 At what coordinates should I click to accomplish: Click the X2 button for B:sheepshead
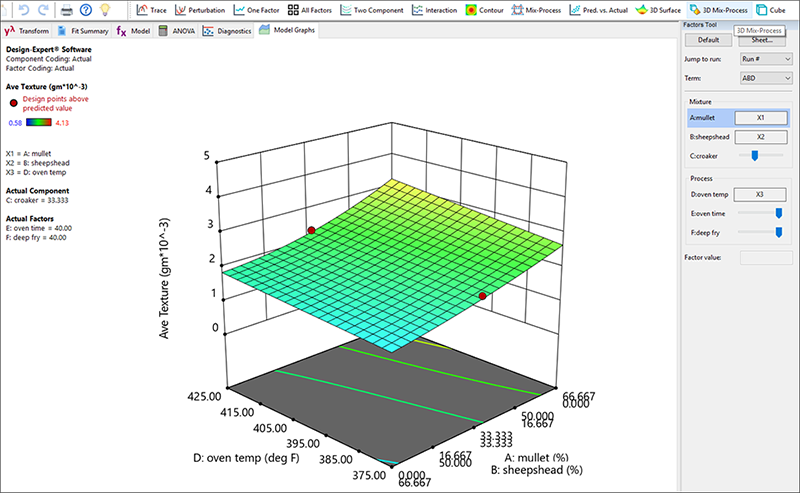click(x=761, y=136)
